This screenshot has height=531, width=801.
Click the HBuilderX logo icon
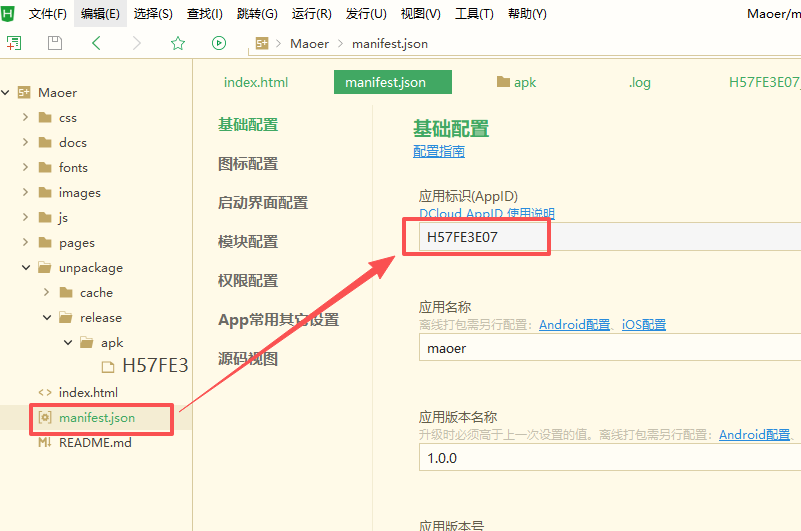[x=8, y=14]
